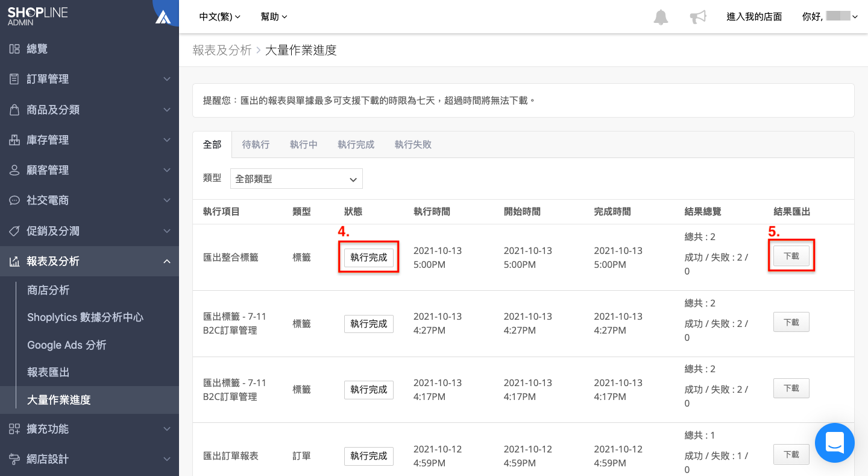This screenshot has width=868, height=476.
Task: Click the 報表及分析 breadcrumb link
Action: [x=222, y=50]
